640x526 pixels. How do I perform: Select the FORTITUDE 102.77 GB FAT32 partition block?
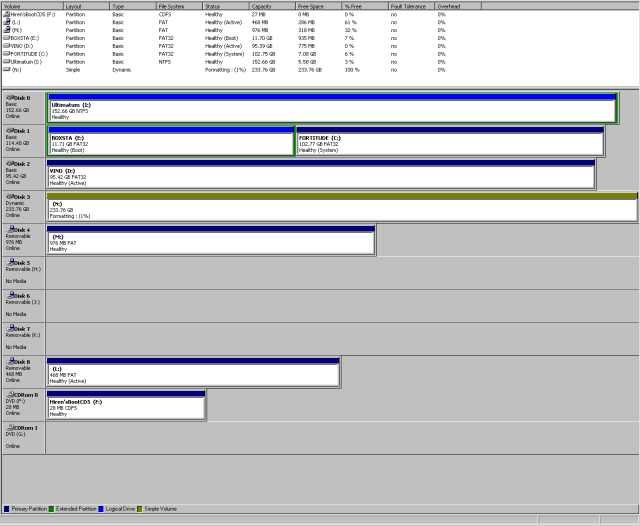(450, 141)
